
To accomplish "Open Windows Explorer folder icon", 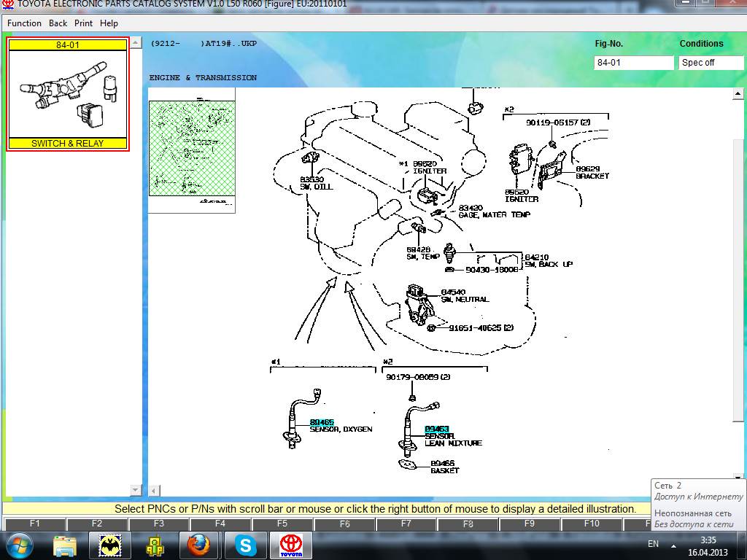I will pyautogui.click(x=65, y=545).
